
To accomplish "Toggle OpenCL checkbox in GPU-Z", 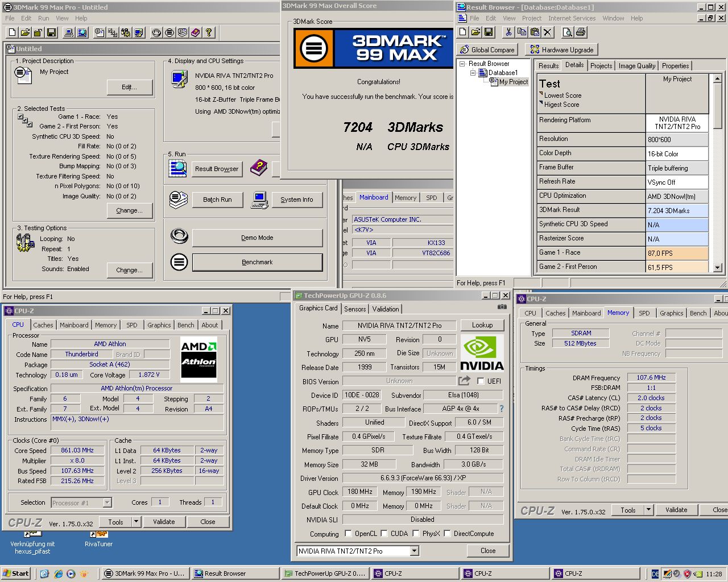I will click(x=349, y=533).
